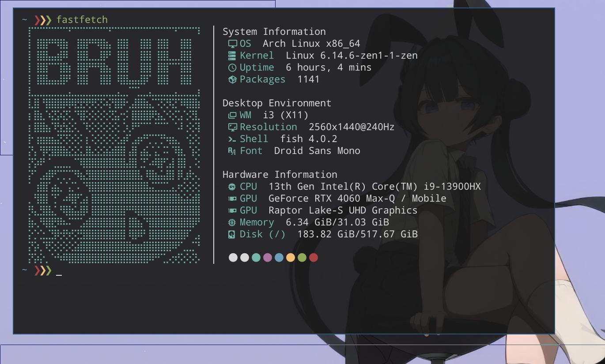Click the Uptime label
This screenshot has height=364, width=605.
pyautogui.click(x=257, y=68)
